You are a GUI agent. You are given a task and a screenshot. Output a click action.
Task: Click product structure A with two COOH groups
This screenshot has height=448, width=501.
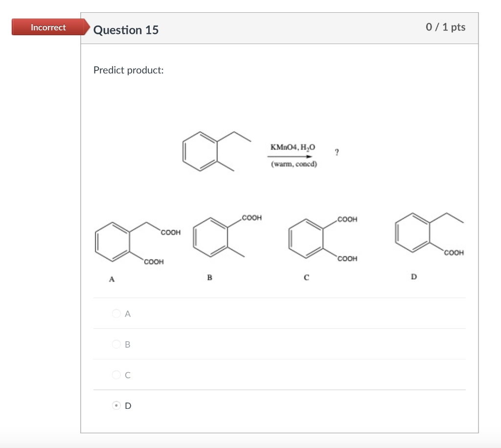coord(137,243)
